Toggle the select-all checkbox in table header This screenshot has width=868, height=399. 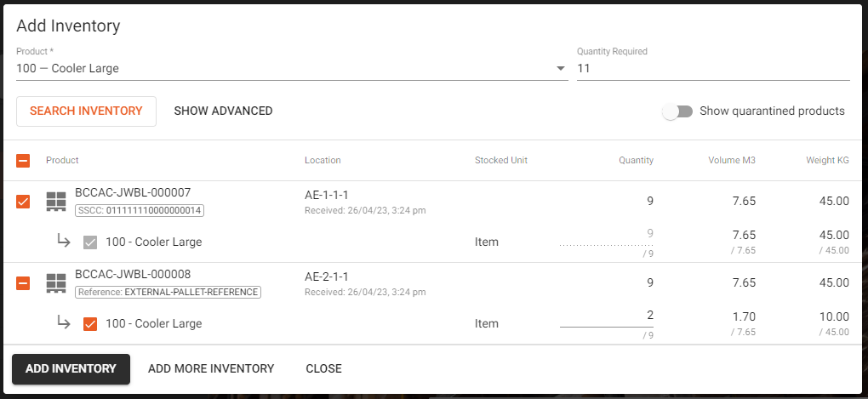(x=23, y=161)
